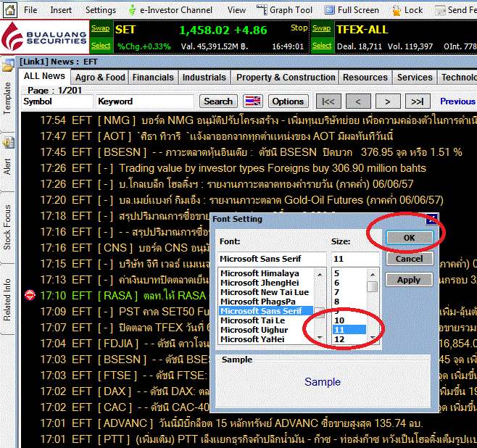
Task: Open the Insert menu
Action: tap(61, 10)
